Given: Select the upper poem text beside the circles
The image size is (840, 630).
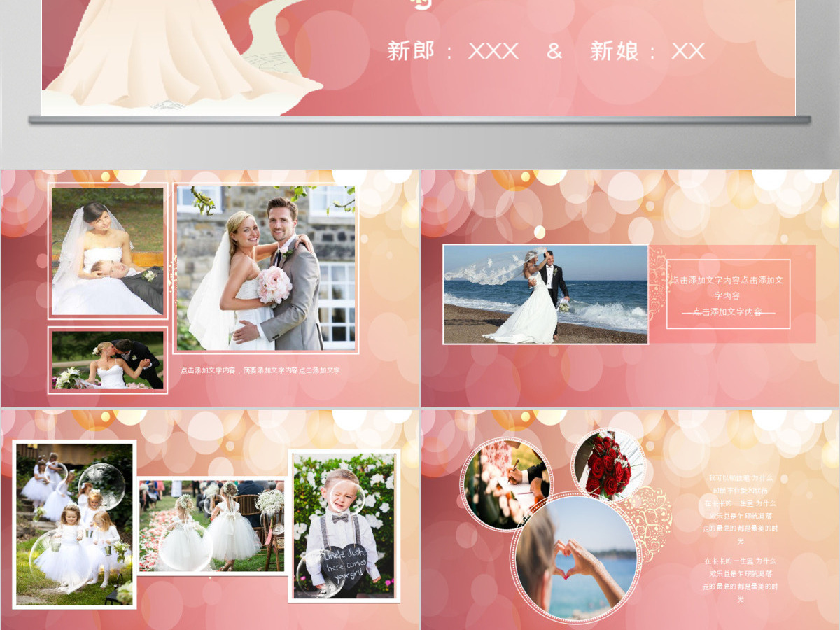Looking at the screenshot, I should point(741,509).
